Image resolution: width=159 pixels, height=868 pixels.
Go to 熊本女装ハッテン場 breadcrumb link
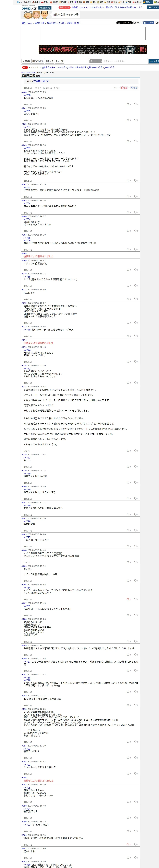click(56, 23)
